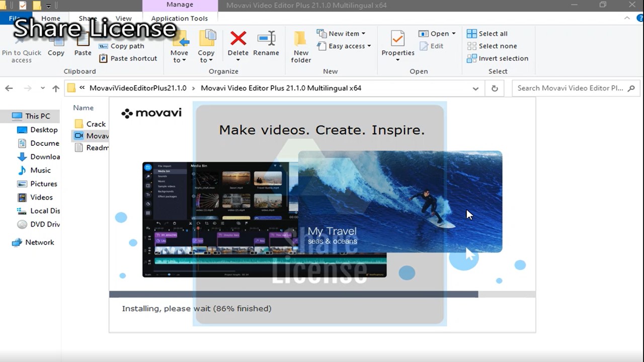The image size is (644, 362).
Task: Open the New item dropdown menu
Action: 343,33
